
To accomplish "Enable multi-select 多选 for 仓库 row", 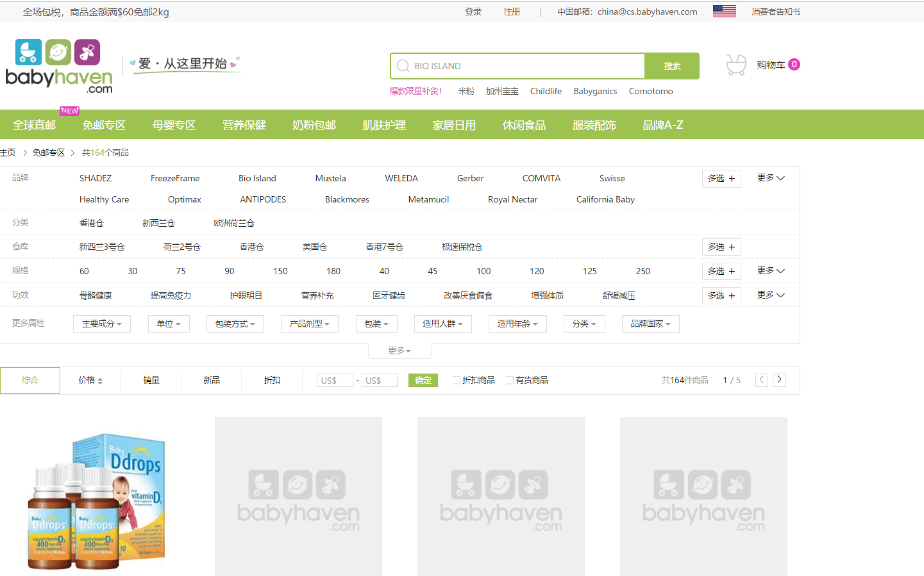I will (721, 247).
